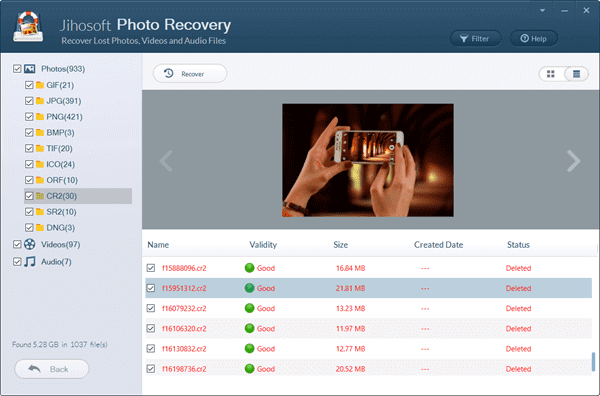Click the Recover button

(190, 73)
